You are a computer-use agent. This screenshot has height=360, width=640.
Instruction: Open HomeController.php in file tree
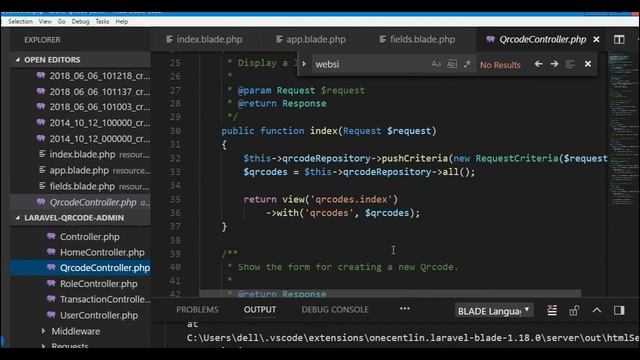(x=80, y=252)
